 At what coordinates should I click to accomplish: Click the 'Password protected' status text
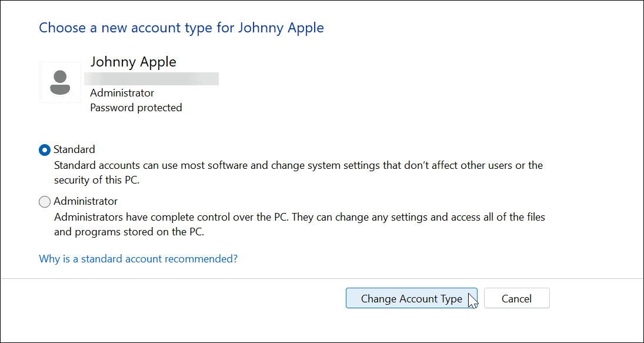click(x=136, y=108)
